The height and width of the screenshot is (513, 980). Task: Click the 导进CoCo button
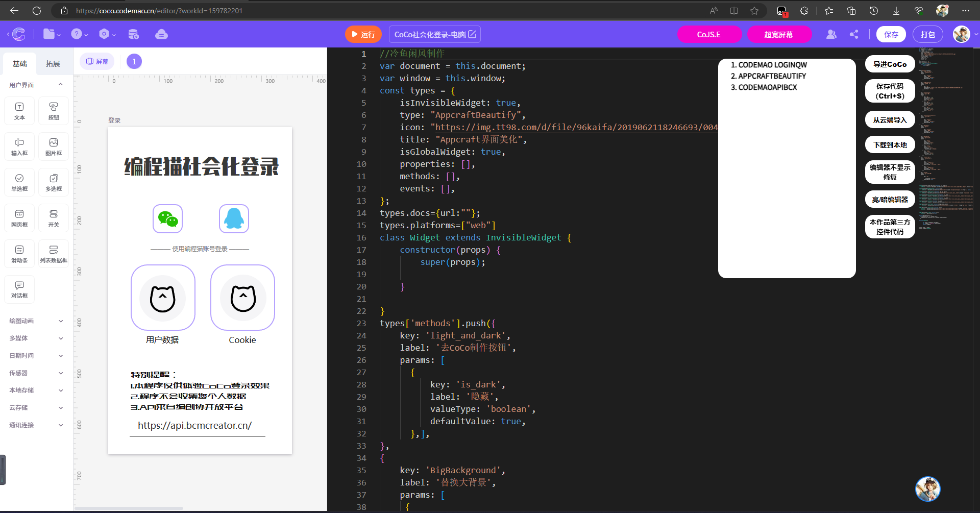(x=890, y=64)
